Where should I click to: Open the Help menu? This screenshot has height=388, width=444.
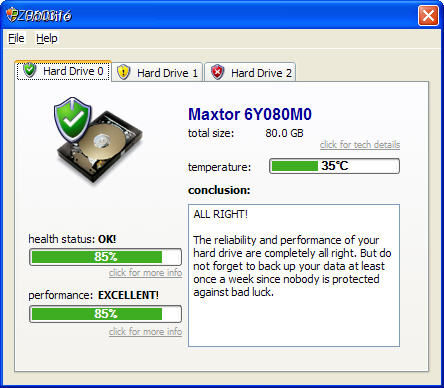tap(47, 38)
